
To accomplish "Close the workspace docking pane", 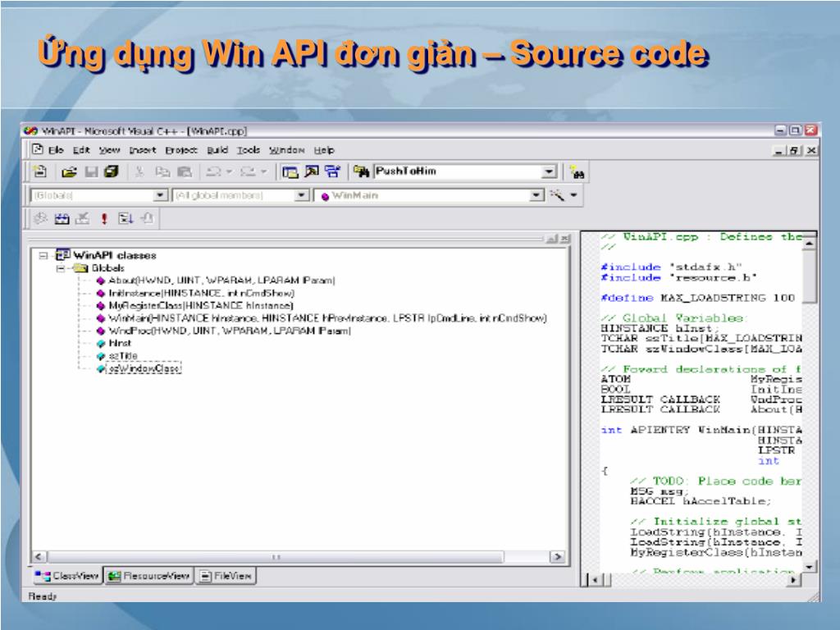I will click(564, 239).
